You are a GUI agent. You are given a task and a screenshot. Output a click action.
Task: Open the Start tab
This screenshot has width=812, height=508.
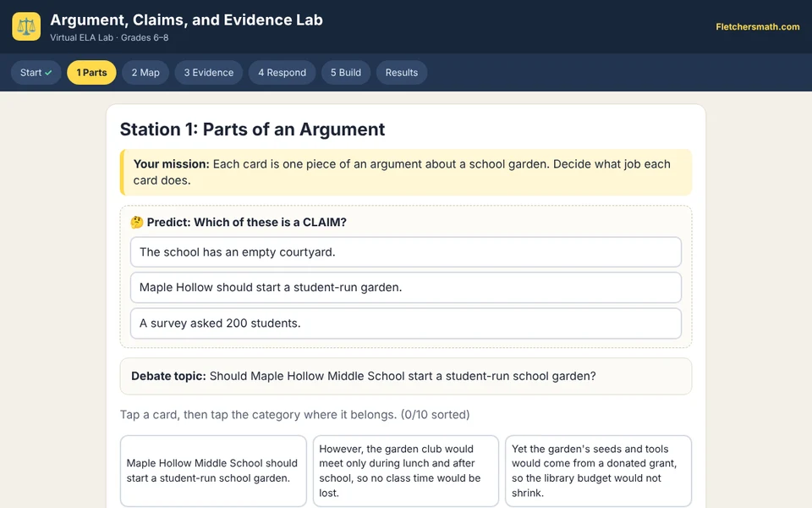click(x=36, y=73)
